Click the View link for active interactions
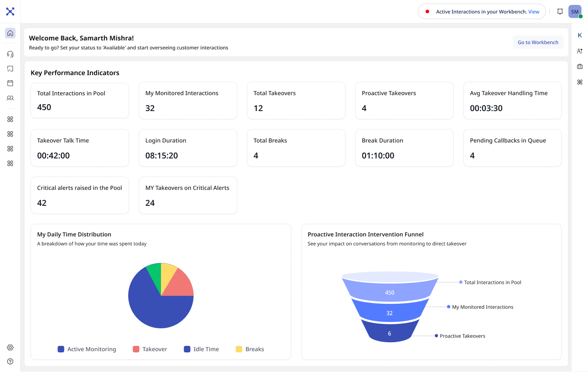Screen dimensions: 588x372 click(x=534, y=12)
